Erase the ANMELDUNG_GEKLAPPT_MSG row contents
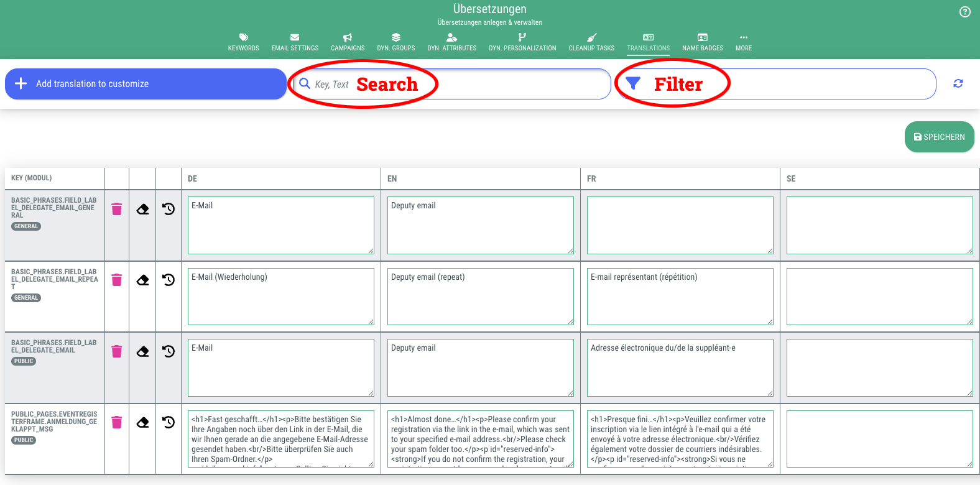980x485 pixels. click(143, 422)
